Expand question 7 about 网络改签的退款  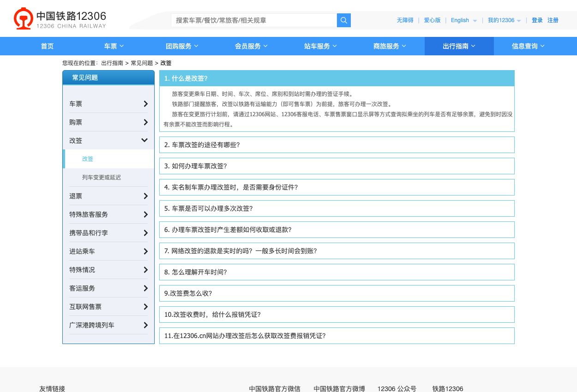pos(337,251)
